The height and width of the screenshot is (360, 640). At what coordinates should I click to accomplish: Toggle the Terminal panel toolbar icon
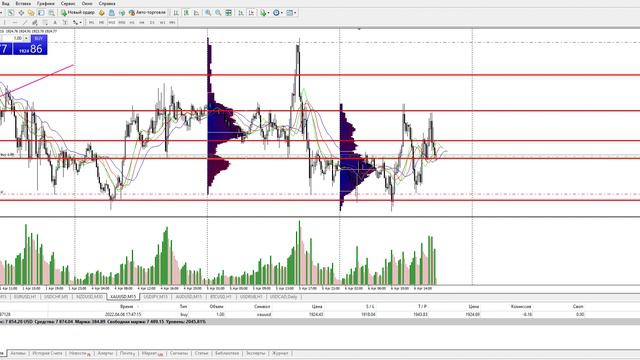(41, 13)
